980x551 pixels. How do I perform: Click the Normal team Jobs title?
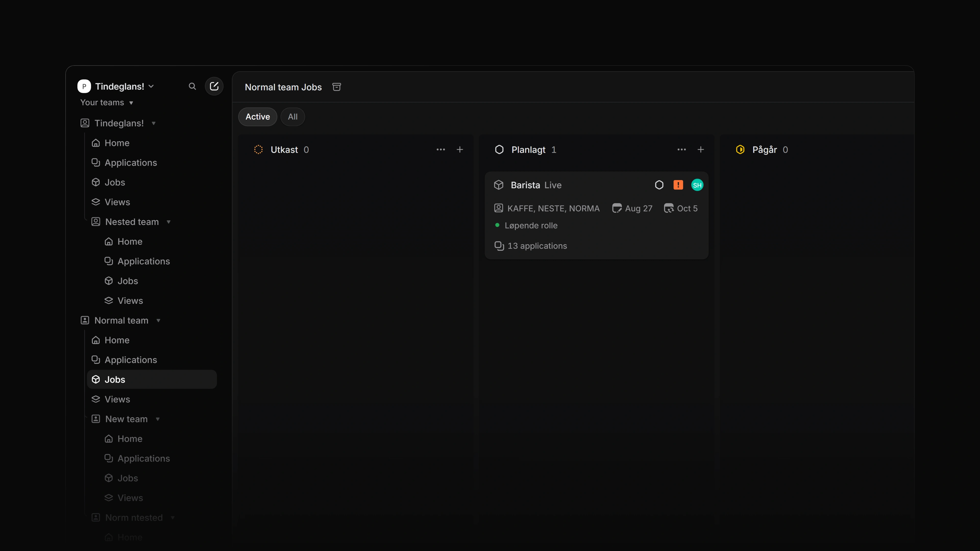(x=283, y=87)
